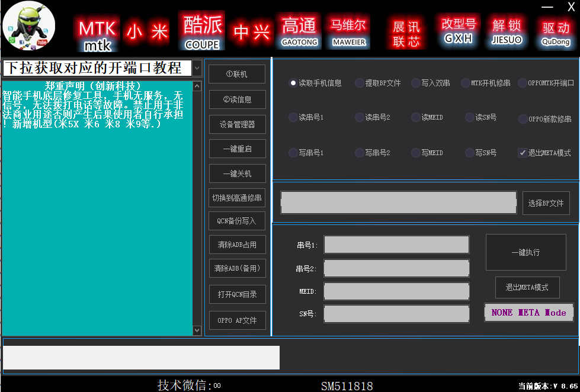Image resolution: width=580 pixels, height=392 pixels.
Task: Open the 解锁 JIESUO module
Action: click(x=507, y=31)
